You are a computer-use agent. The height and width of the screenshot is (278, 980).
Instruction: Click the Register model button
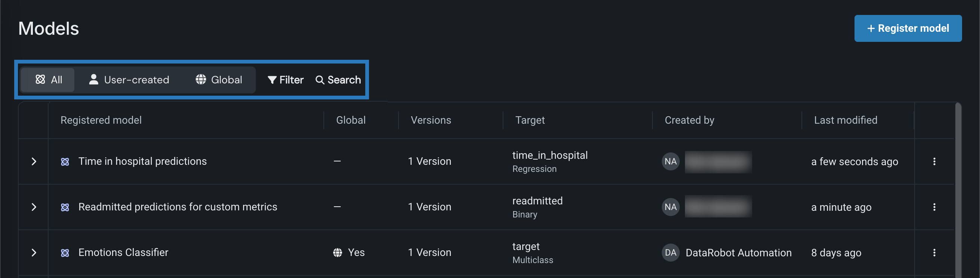(908, 28)
